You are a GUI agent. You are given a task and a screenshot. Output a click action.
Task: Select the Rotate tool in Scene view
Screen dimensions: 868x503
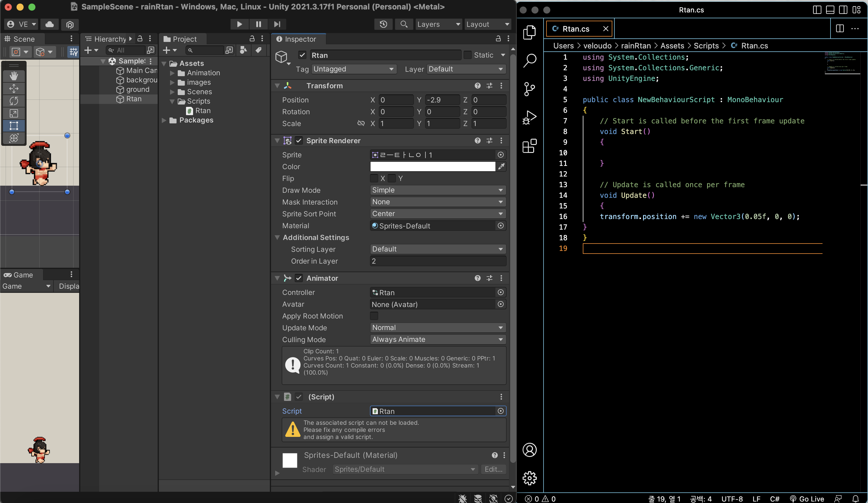pyautogui.click(x=14, y=101)
